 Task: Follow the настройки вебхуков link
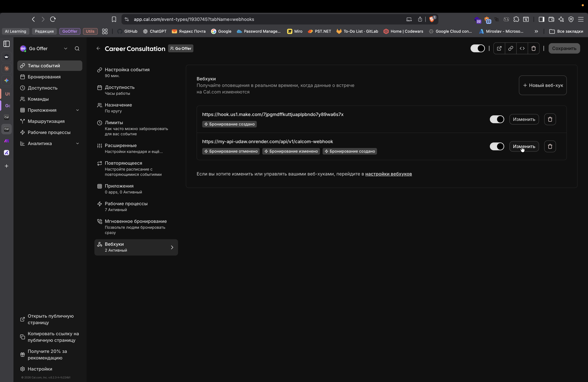coord(388,174)
